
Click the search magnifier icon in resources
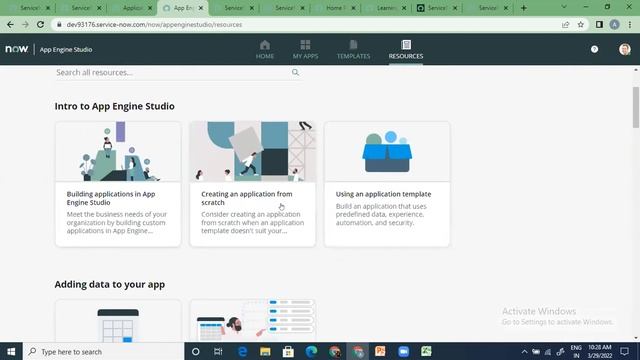pos(295,72)
